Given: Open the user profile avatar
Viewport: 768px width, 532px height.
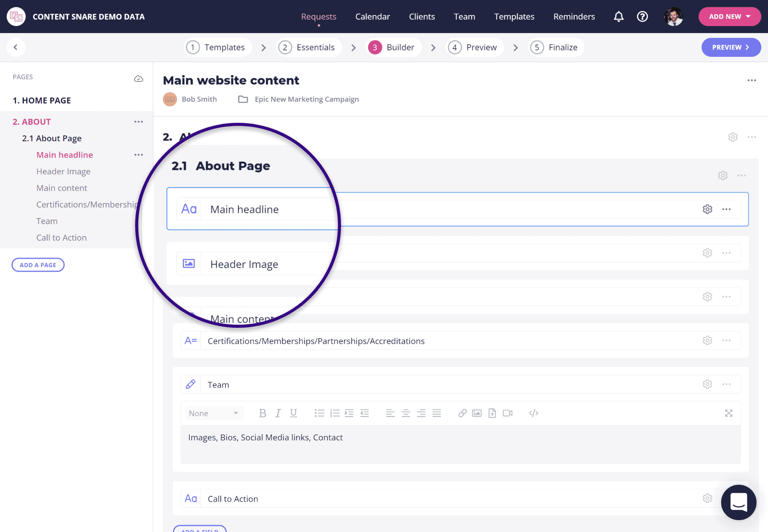Looking at the screenshot, I should pyautogui.click(x=674, y=17).
